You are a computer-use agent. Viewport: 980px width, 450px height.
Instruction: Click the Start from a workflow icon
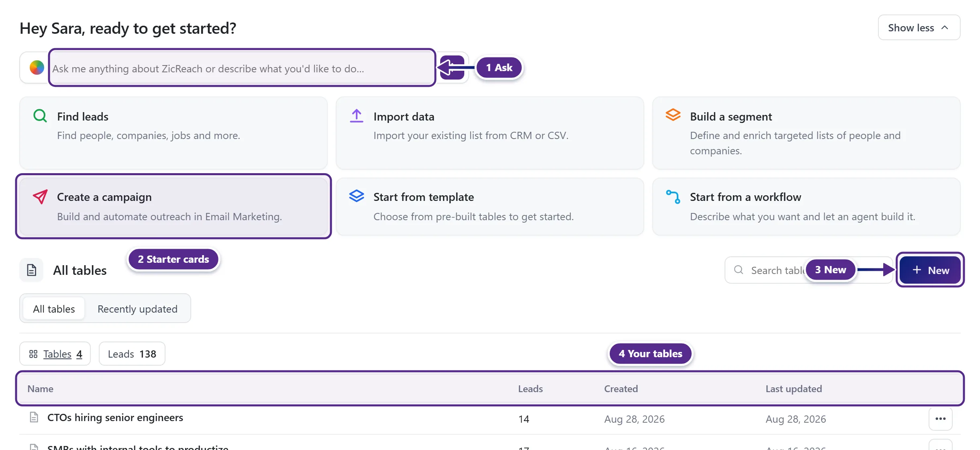tap(673, 196)
